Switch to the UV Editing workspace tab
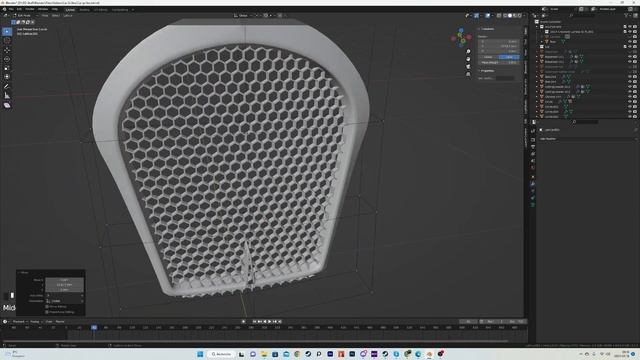The height and width of the screenshot is (360, 640). [x=101, y=9]
